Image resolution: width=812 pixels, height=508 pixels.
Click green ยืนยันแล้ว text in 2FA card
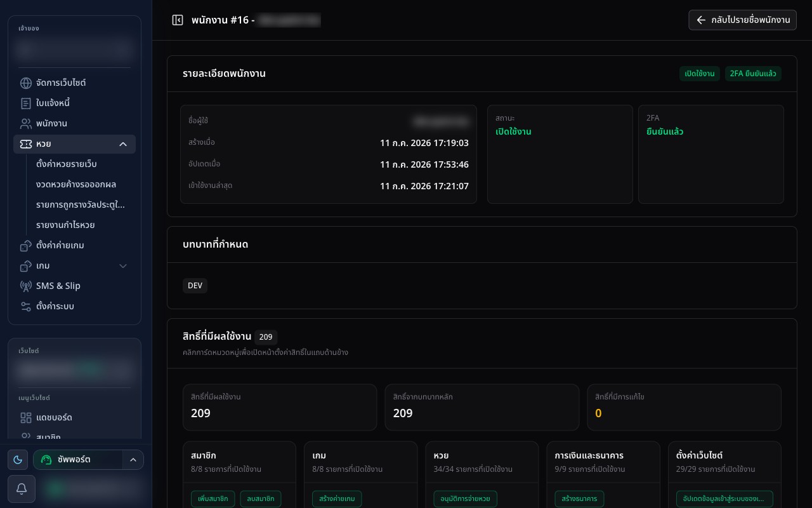[665, 131]
